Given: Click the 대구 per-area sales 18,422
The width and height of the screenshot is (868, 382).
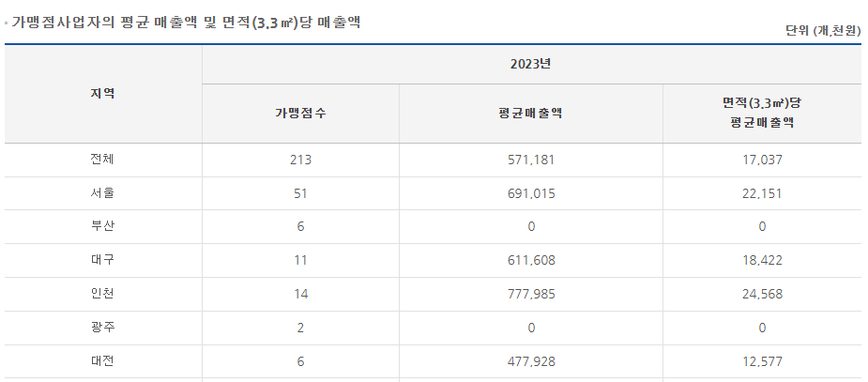Looking at the screenshot, I should coord(762,260).
